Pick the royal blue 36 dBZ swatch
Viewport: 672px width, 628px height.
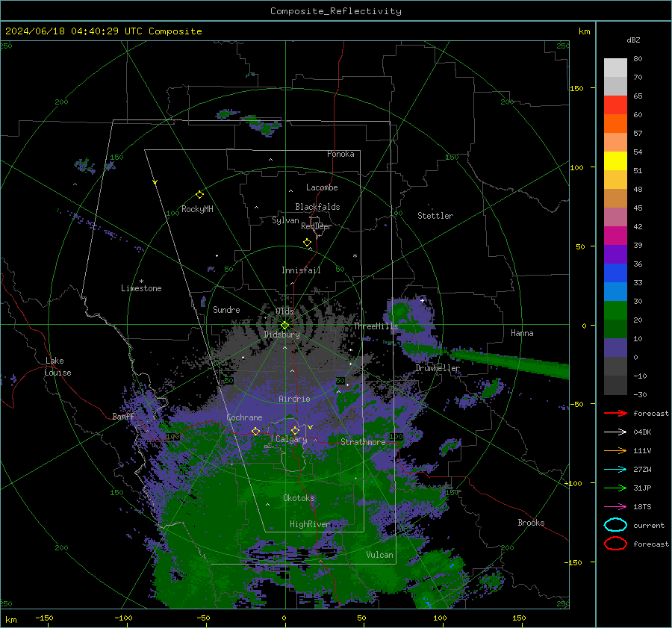point(615,273)
